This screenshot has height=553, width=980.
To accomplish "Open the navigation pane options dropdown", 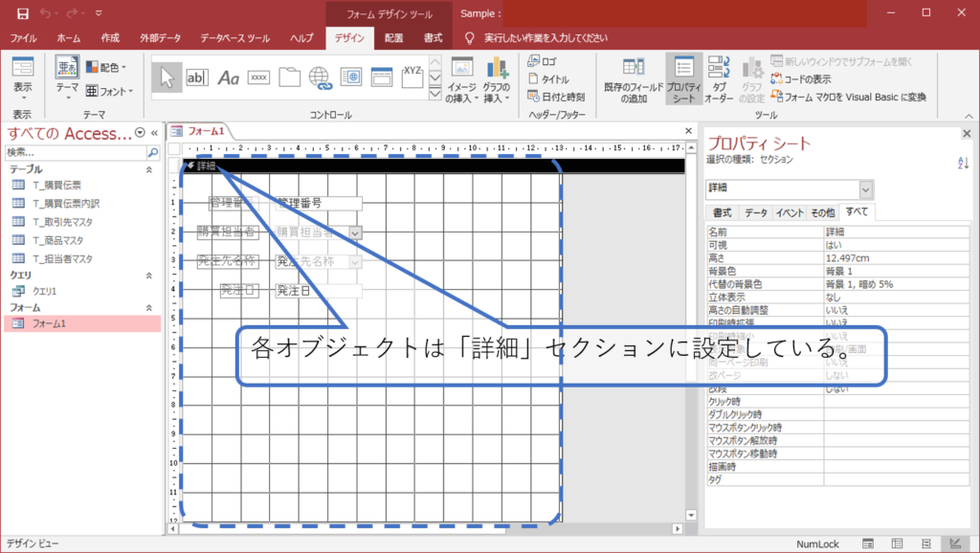I will (x=140, y=132).
